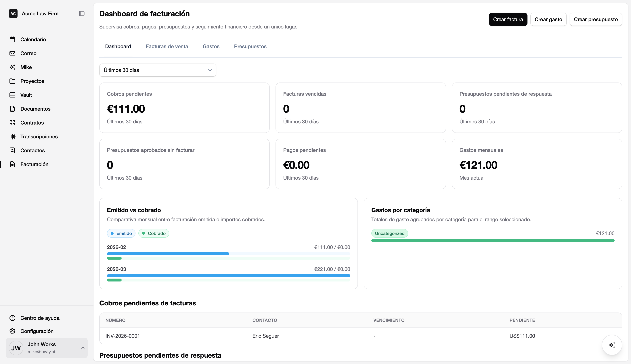
Task: Toggle the Emitido series in the chart
Action: 121,233
